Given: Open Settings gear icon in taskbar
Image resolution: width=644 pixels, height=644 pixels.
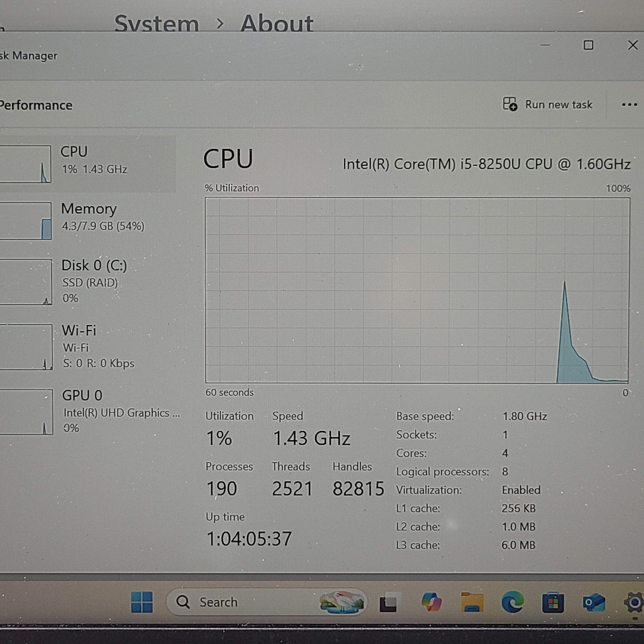Looking at the screenshot, I should pos(634,603).
